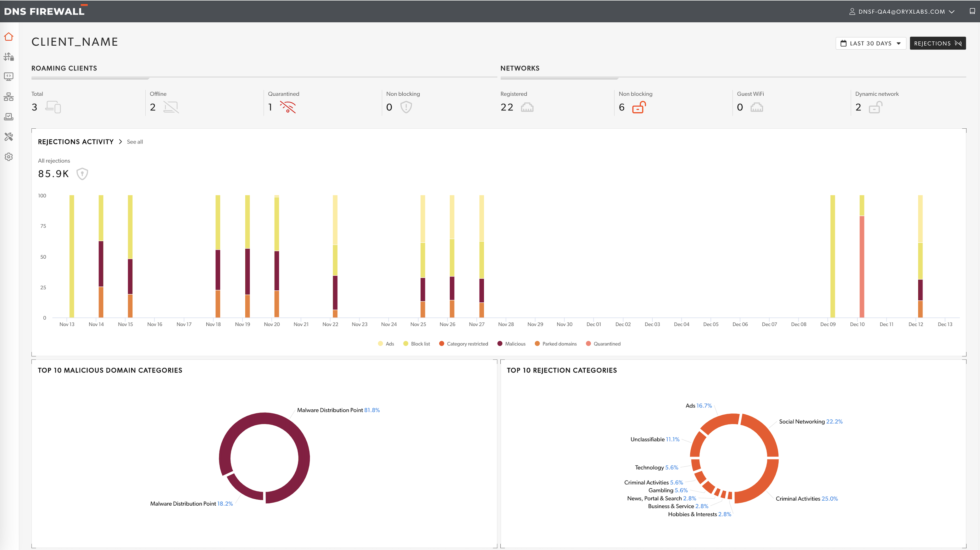Click the Criminal Activities 25.0% donut segment
Screen dimensions: 980x550
pos(762,485)
